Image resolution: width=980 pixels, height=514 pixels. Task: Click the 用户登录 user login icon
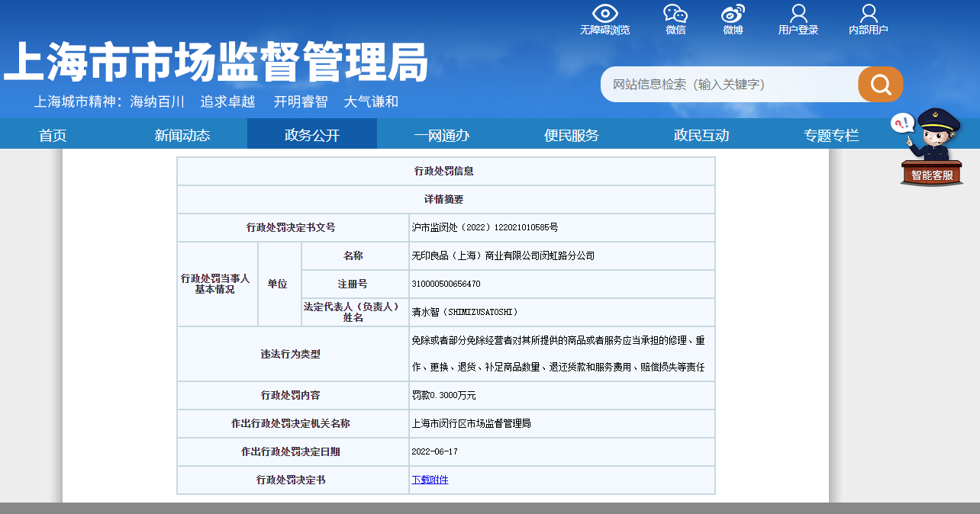(x=798, y=13)
